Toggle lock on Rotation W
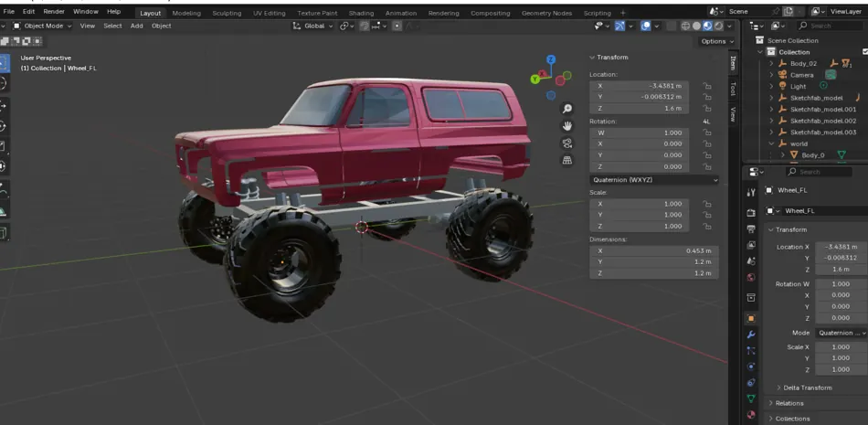This screenshot has height=425, width=868. click(x=707, y=133)
